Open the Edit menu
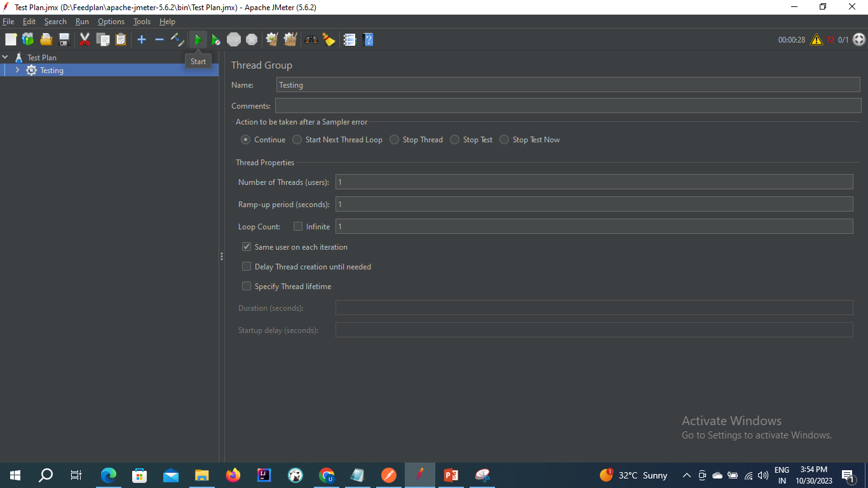Screen dimensions: 868x488 (29, 22)
